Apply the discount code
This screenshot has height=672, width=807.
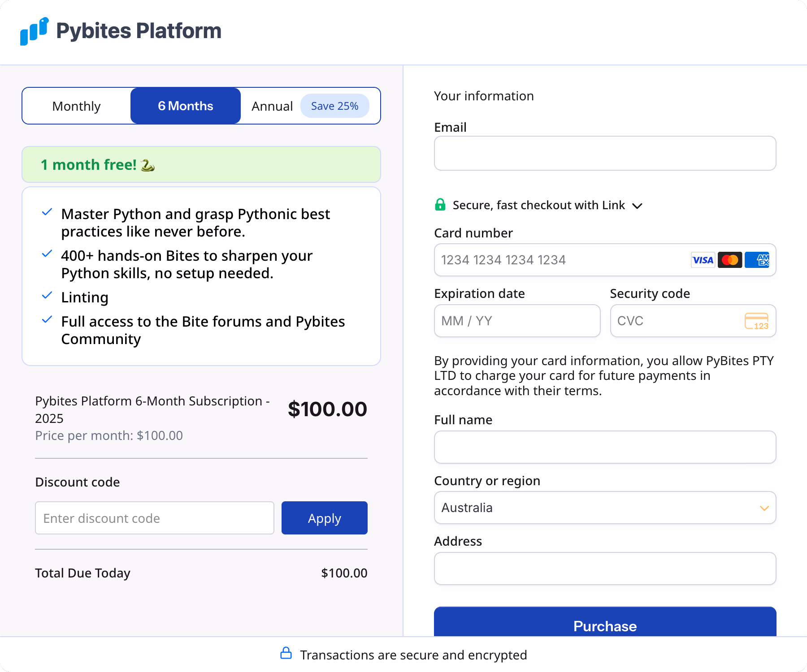(x=325, y=518)
